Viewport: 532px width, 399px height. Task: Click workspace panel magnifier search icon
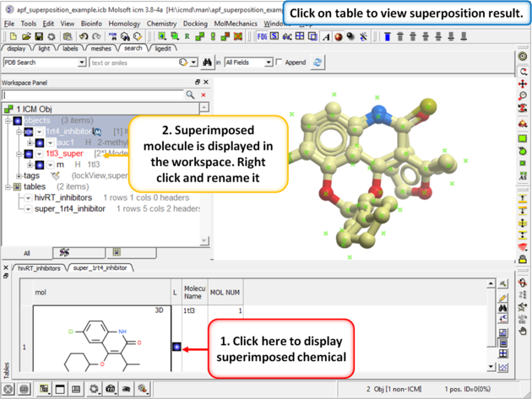point(190,95)
